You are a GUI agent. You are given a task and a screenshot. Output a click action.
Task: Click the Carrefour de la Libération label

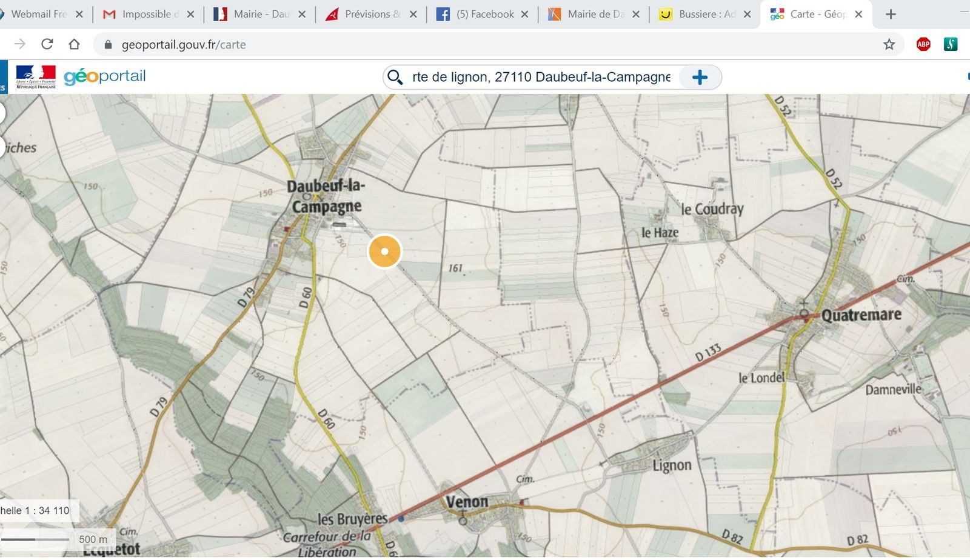(x=327, y=544)
